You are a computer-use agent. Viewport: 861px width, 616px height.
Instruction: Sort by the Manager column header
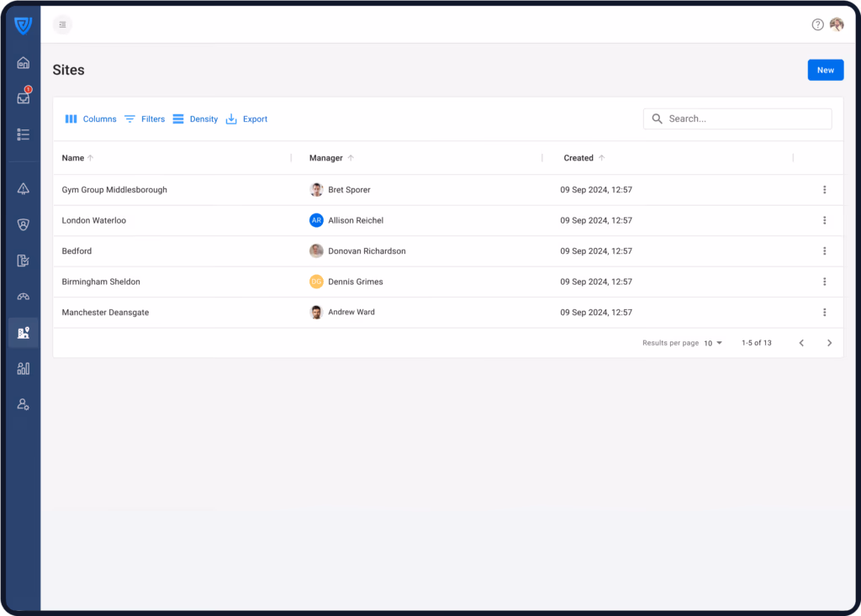pyautogui.click(x=325, y=158)
